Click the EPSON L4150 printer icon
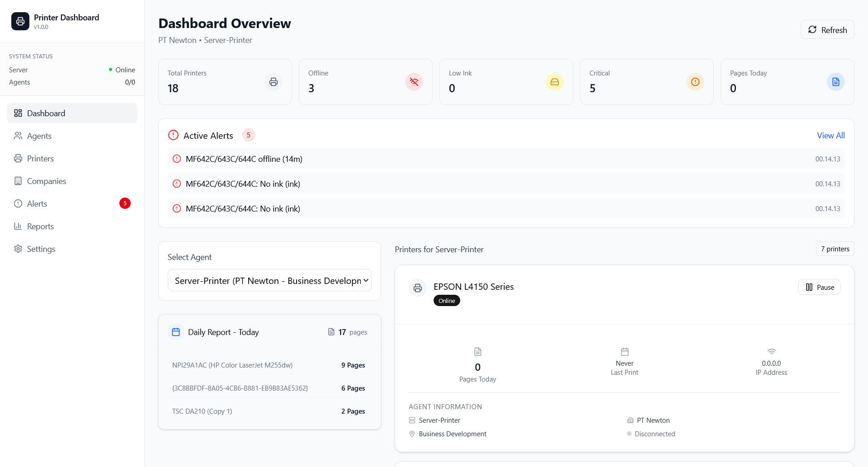 pos(418,288)
